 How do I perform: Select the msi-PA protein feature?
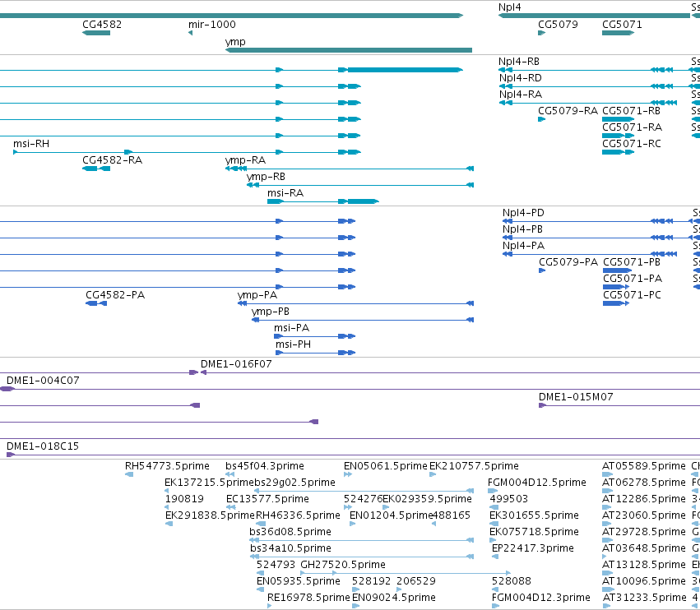[x=315, y=336]
